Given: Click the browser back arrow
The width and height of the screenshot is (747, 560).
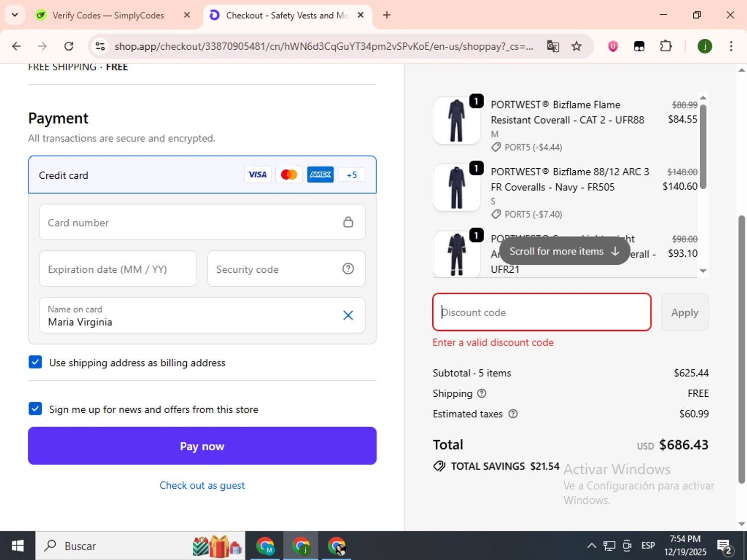Looking at the screenshot, I should coord(16,46).
